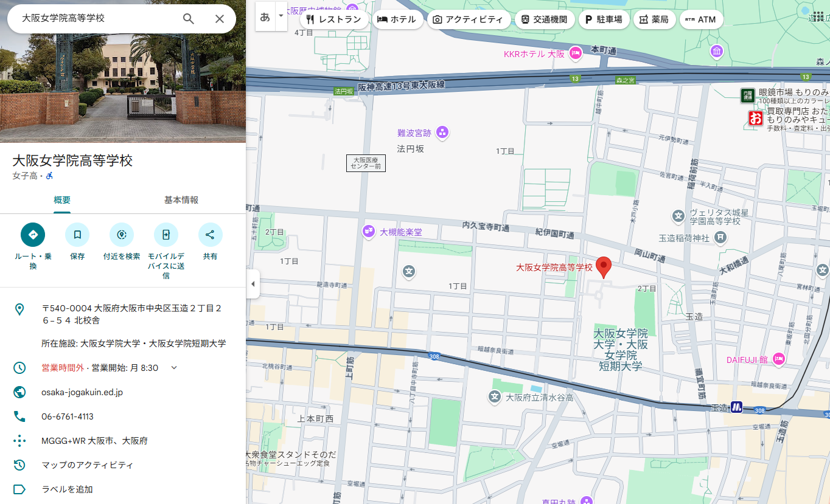Click the 法円坂 expressway exit sign
This screenshot has height=504, width=830.
click(344, 91)
